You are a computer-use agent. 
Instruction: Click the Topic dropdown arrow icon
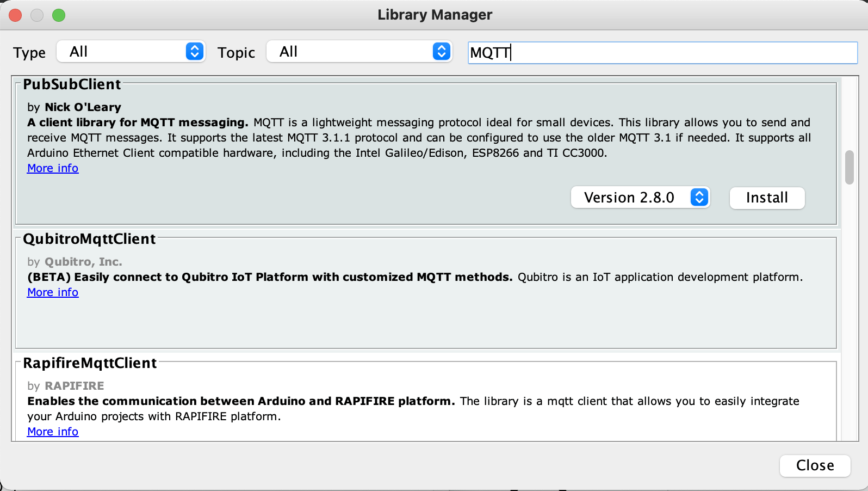pyautogui.click(x=442, y=52)
